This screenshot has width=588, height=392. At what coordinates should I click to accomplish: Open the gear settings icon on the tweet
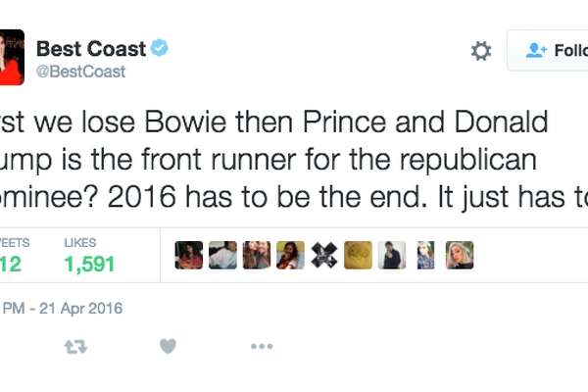click(x=481, y=51)
